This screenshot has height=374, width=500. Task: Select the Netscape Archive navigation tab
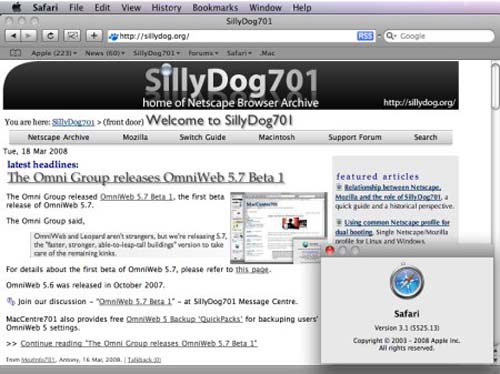58,137
